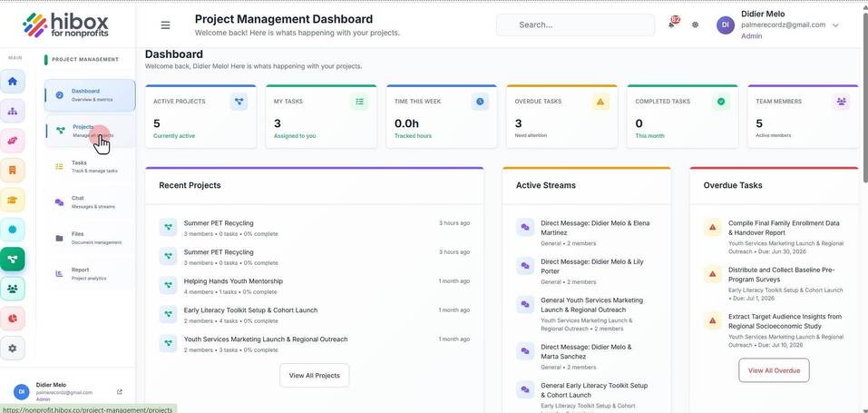The width and height of the screenshot is (868, 413).
Task: Click project icon beside Helping Hands
Action: pos(169,286)
